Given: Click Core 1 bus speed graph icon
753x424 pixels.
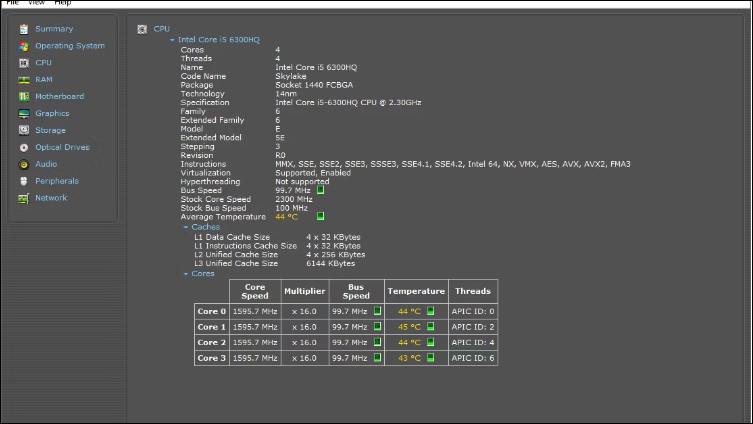Looking at the screenshot, I should [x=377, y=327].
